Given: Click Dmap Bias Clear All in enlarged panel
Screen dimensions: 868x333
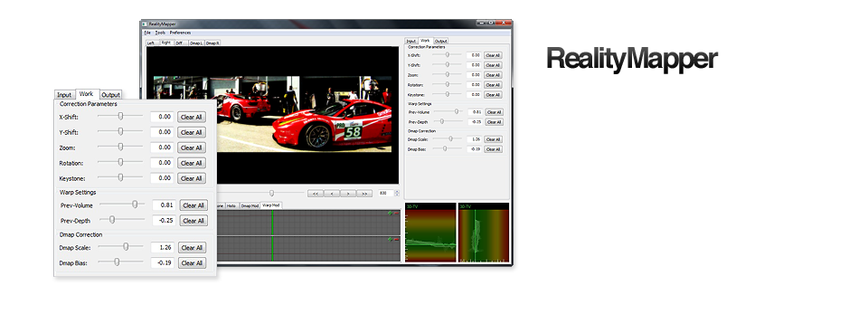Looking at the screenshot, I should pyautogui.click(x=192, y=263).
